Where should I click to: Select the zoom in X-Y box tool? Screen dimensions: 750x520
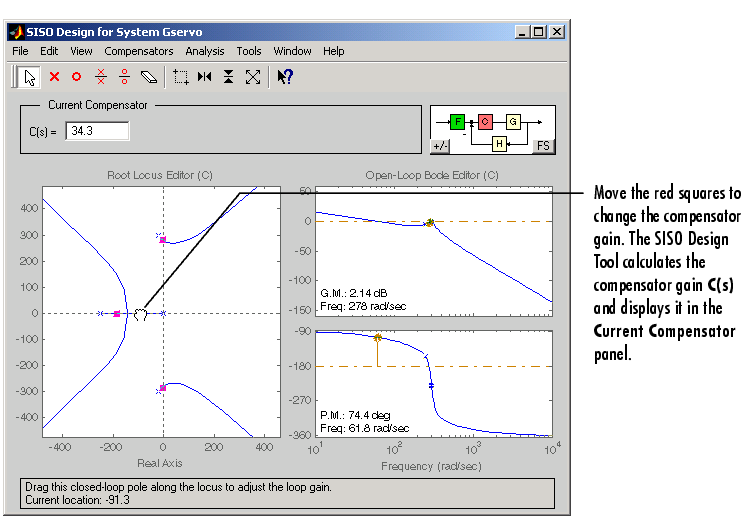coord(181,76)
